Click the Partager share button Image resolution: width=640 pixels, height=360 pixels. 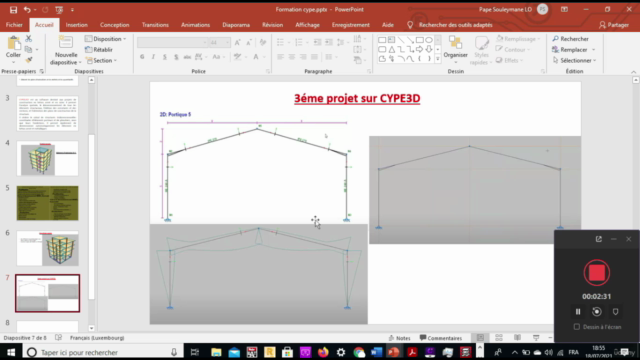(614, 25)
